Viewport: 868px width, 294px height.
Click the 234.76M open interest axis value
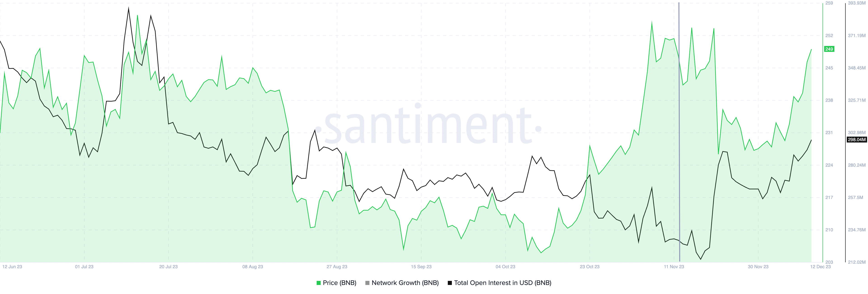pos(856,230)
